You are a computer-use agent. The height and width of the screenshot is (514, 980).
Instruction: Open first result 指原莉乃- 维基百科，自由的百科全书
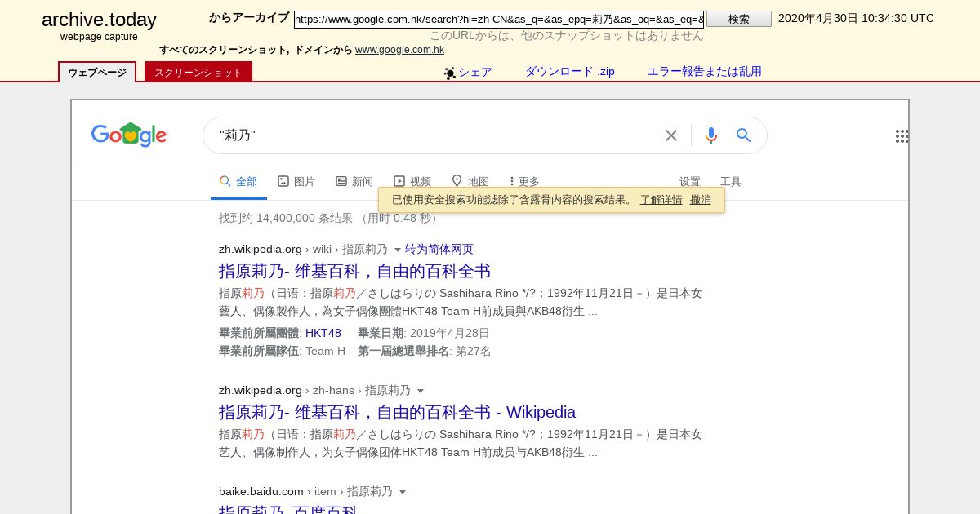tap(354, 272)
